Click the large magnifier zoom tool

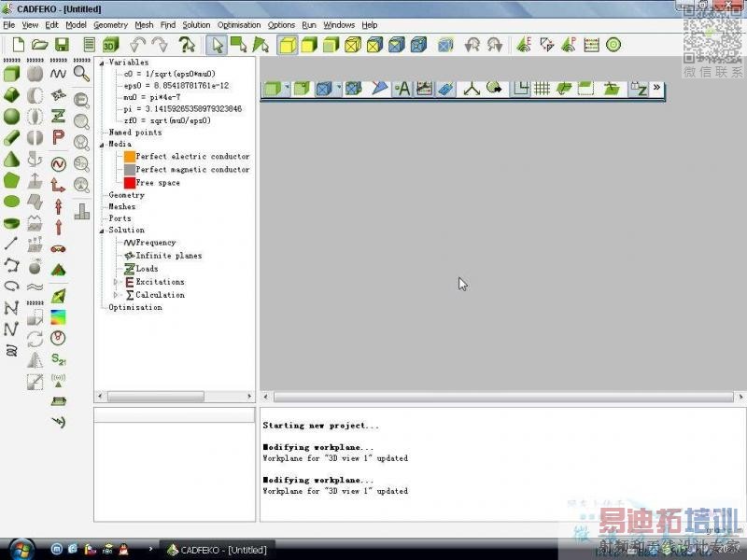pos(81,74)
